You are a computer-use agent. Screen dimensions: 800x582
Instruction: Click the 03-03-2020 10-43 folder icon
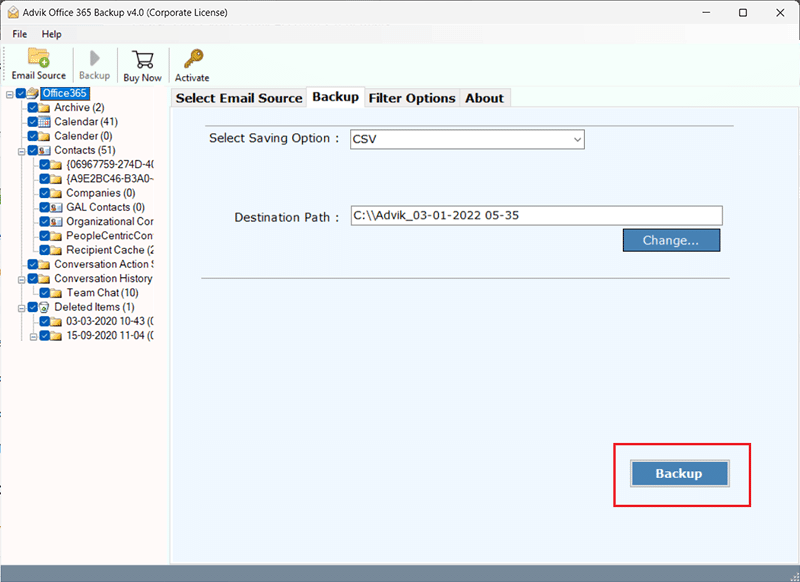56,321
